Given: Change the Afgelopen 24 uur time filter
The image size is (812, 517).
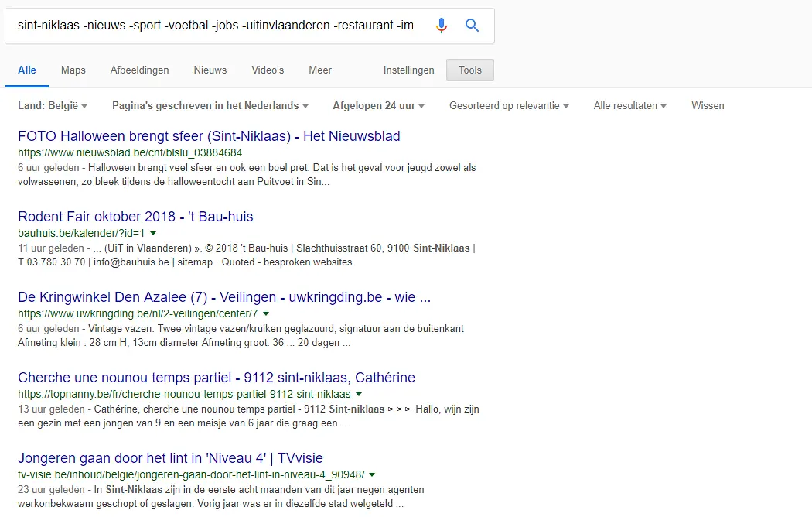Looking at the screenshot, I should point(379,106).
